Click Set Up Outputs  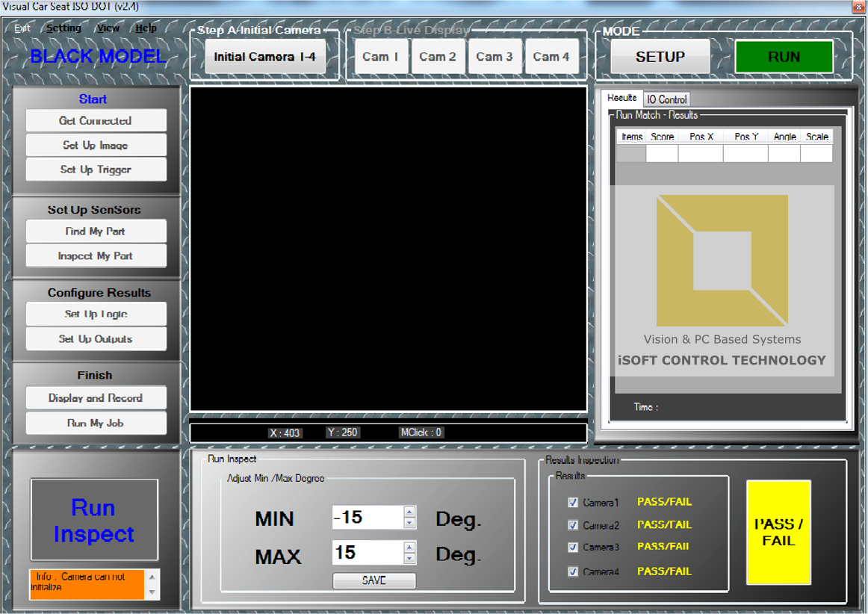(96, 338)
